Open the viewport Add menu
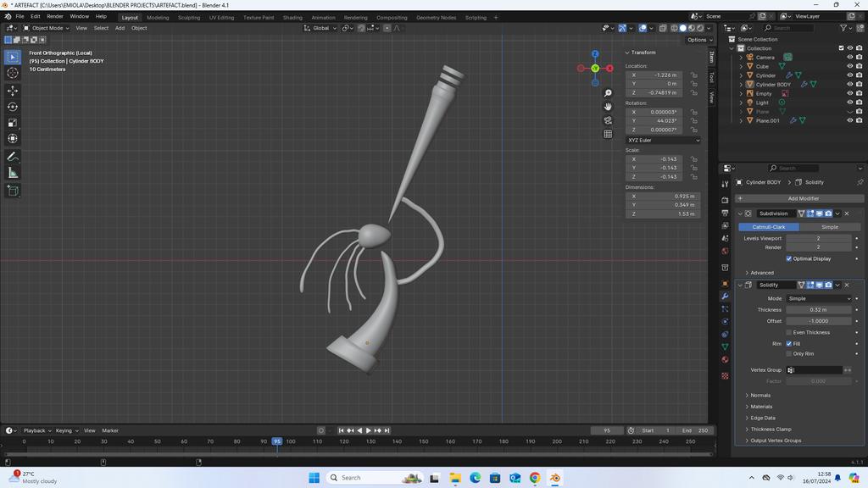The height and width of the screenshot is (488, 868). point(120,28)
